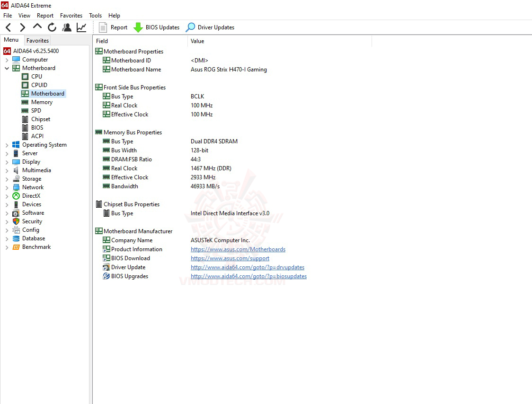Click the Database icon in tree
Image resolution: width=532 pixels, height=404 pixels.
coord(16,238)
